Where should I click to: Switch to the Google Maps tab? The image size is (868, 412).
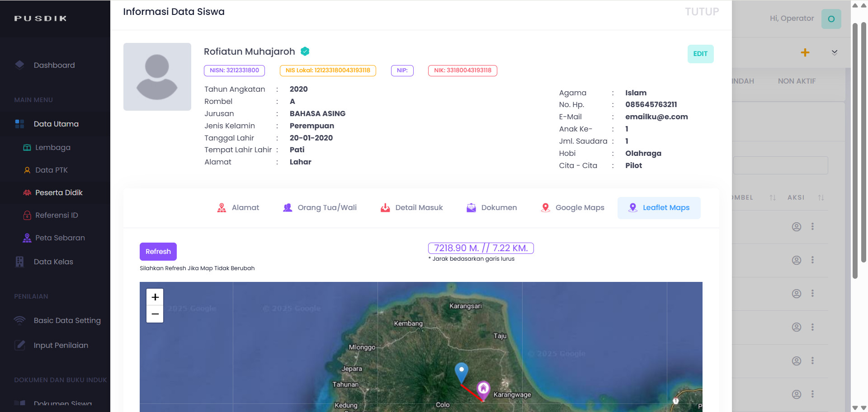572,208
